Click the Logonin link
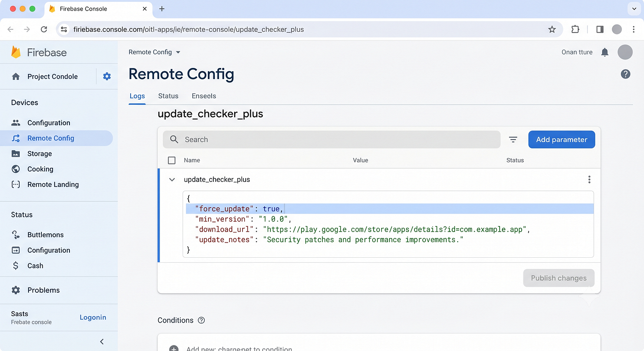 pyautogui.click(x=93, y=317)
